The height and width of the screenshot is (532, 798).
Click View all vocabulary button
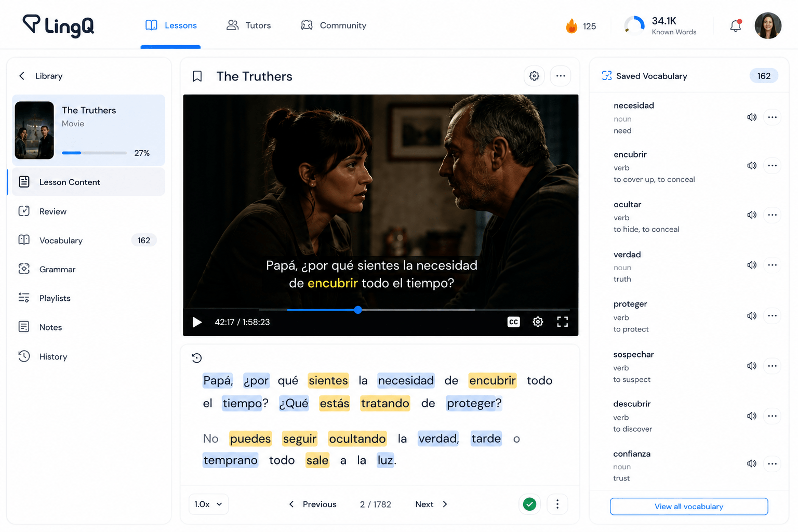point(689,507)
